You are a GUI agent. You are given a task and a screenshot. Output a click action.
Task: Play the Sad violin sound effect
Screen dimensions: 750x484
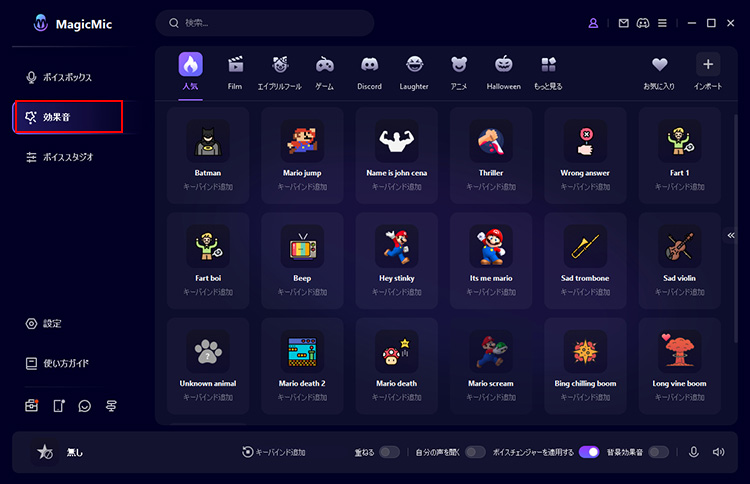click(x=679, y=247)
